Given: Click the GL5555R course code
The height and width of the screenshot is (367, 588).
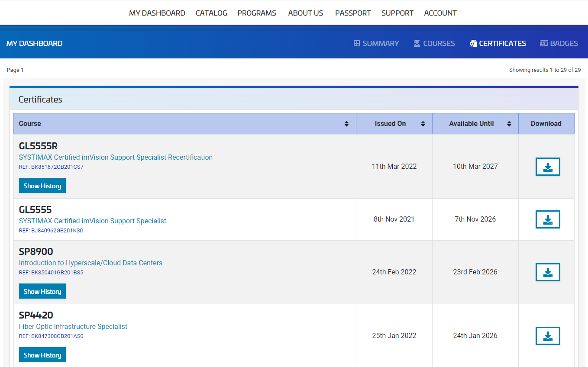Looking at the screenshot, I should [38, 146].
